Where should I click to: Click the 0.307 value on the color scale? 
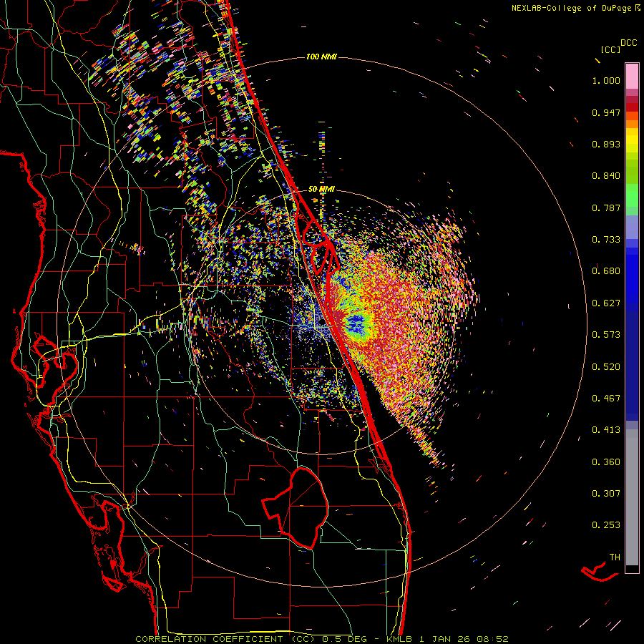(x=606, y=494)
